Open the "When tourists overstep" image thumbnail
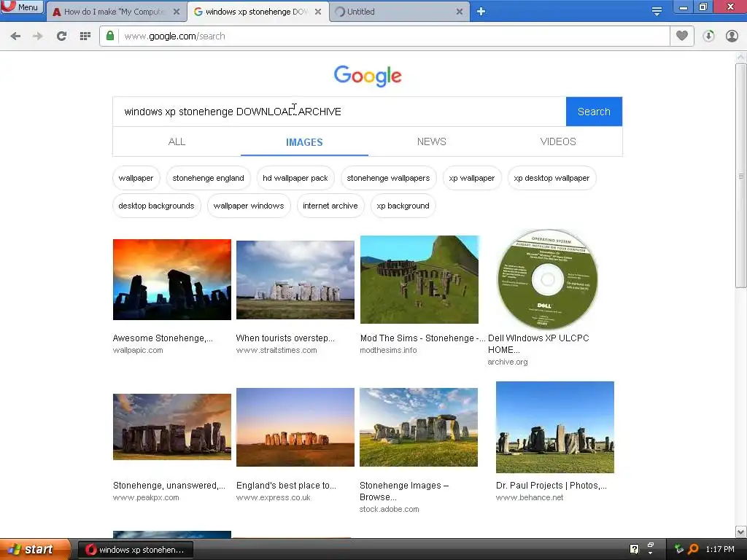Viewport: 747px width, 560px height. click(295, 279)
